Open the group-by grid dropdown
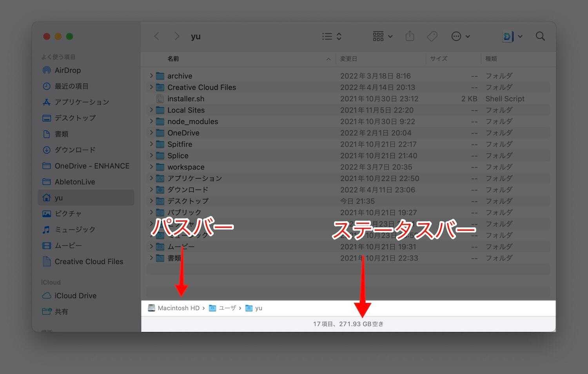 (383, 36)
